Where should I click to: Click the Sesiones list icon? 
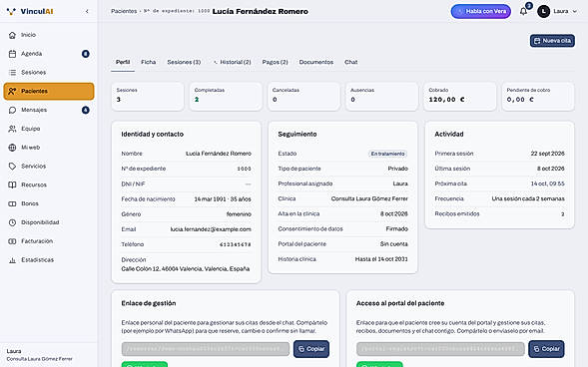pos(12,72)
